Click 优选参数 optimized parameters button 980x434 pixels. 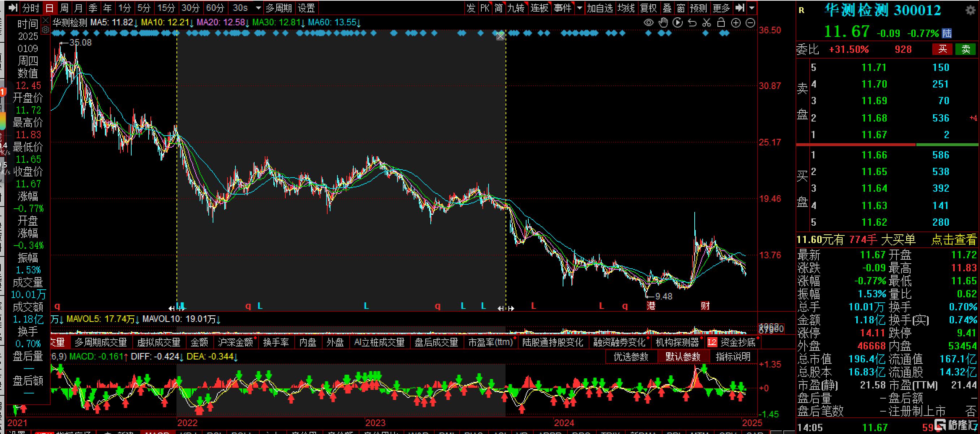point(631,356)
